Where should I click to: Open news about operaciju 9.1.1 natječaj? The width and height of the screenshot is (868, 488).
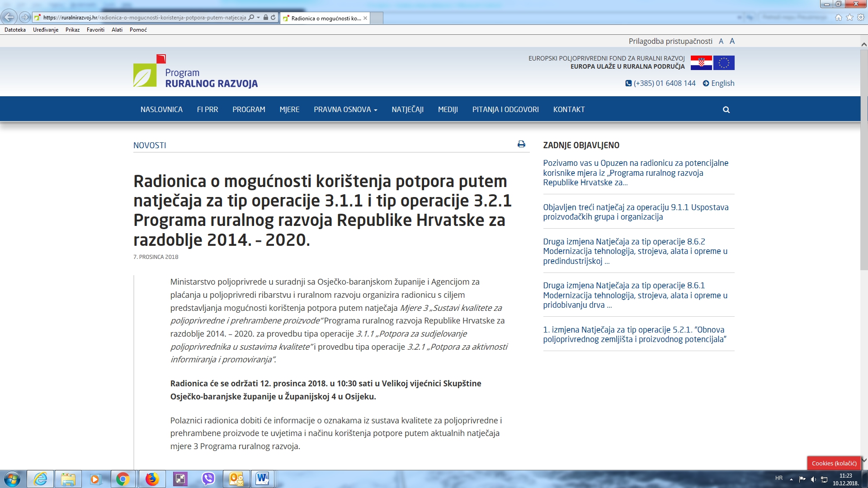pyautogui.click(x=636, y=212)
